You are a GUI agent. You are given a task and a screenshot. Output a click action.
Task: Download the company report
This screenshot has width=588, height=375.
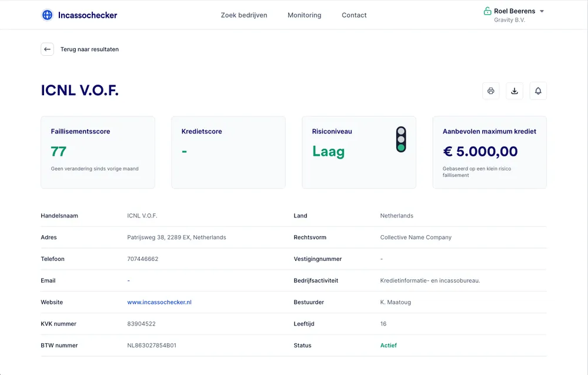514,91
